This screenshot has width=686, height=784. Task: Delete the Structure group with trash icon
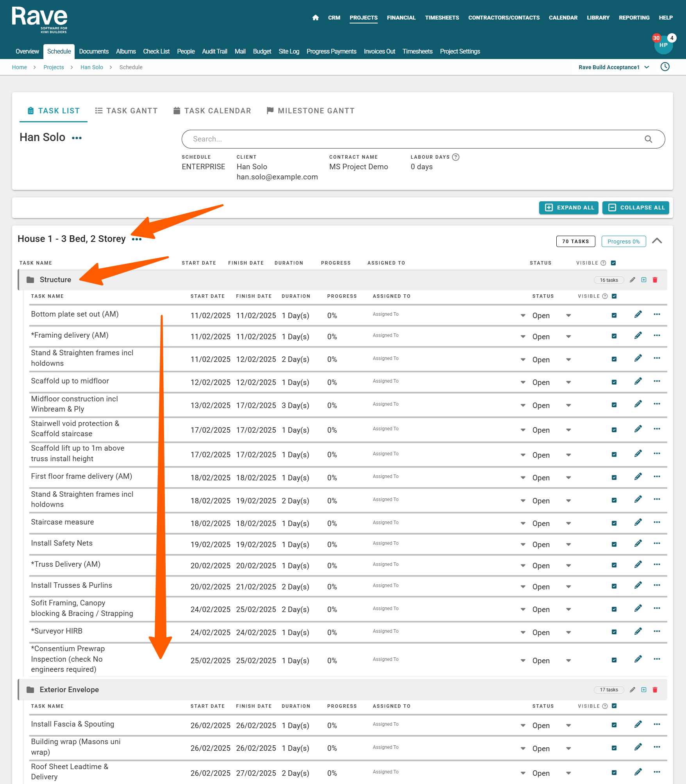coord(655,280)
